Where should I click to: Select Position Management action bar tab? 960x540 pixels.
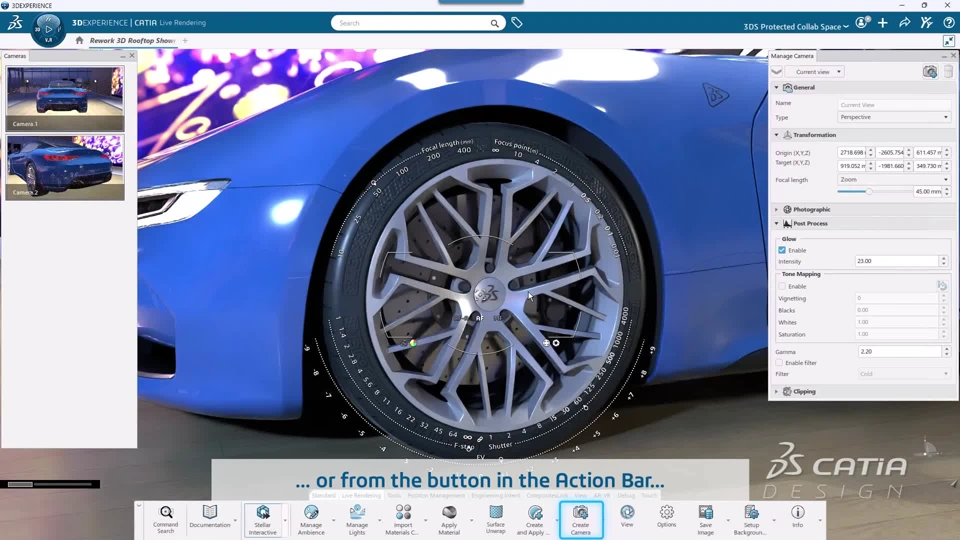tap(436, 495)
